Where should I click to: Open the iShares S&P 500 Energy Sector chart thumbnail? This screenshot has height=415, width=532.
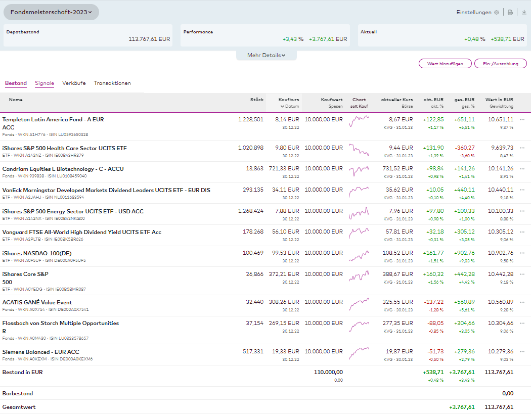pyautogui.click(x=359, y=214)
